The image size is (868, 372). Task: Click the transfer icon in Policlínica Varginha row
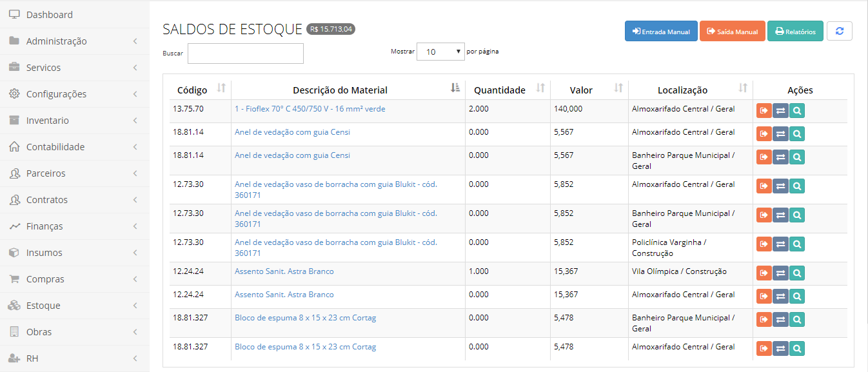[x=780, y=244]
